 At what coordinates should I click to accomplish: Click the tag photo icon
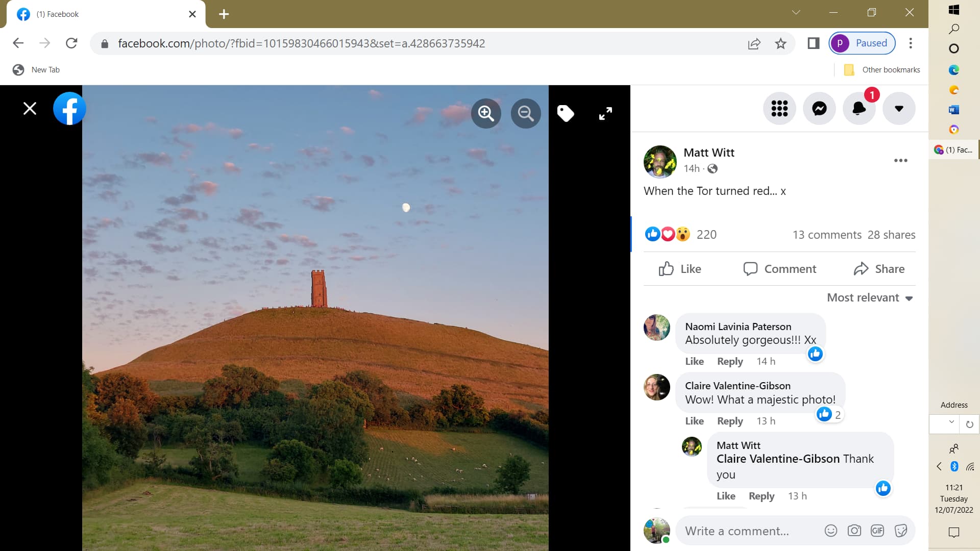click(x=566, y=113)
